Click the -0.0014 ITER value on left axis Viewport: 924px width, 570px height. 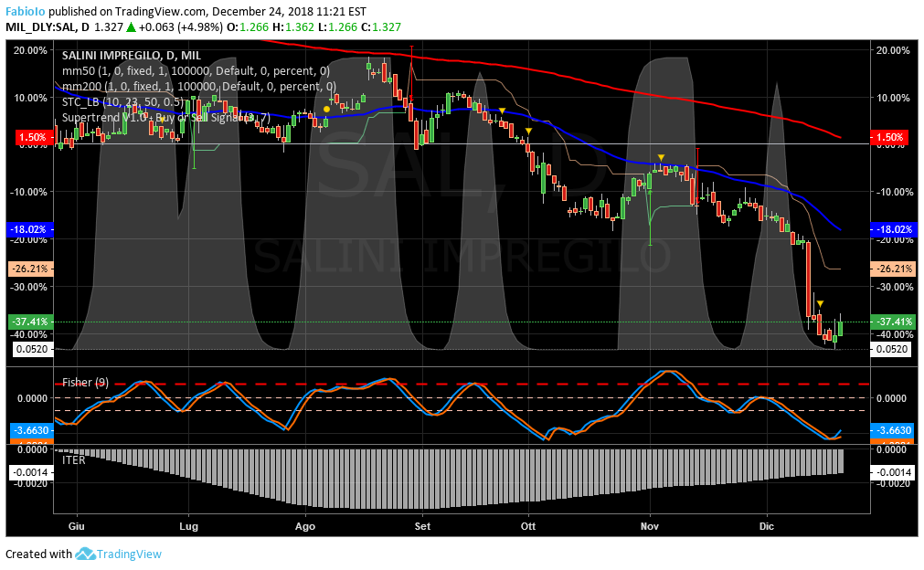pos(32,472)
